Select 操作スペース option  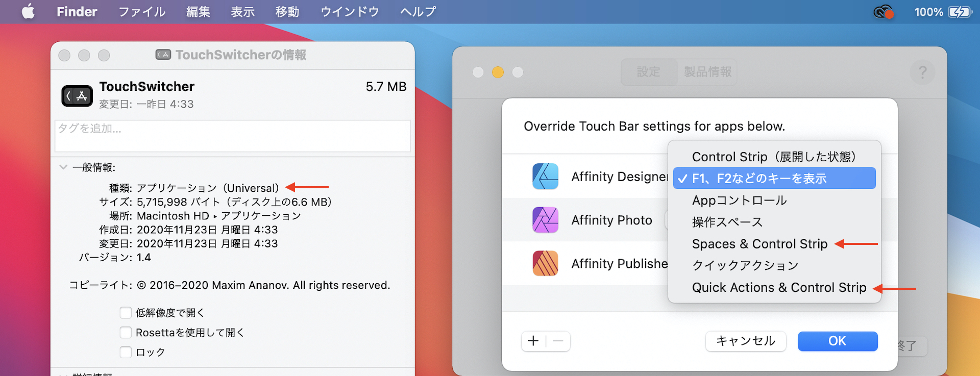(x=774, y=222)
